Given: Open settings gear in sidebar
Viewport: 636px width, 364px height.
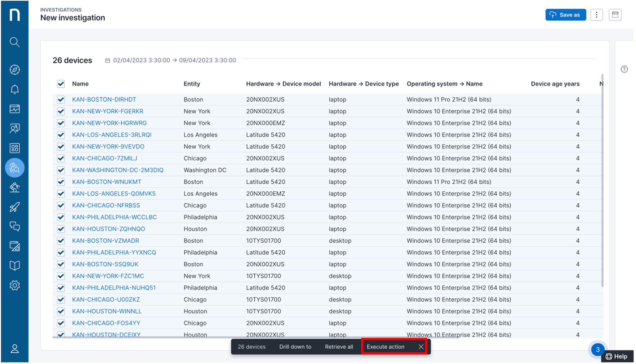Looking at the screenshot, I should 14,285.
